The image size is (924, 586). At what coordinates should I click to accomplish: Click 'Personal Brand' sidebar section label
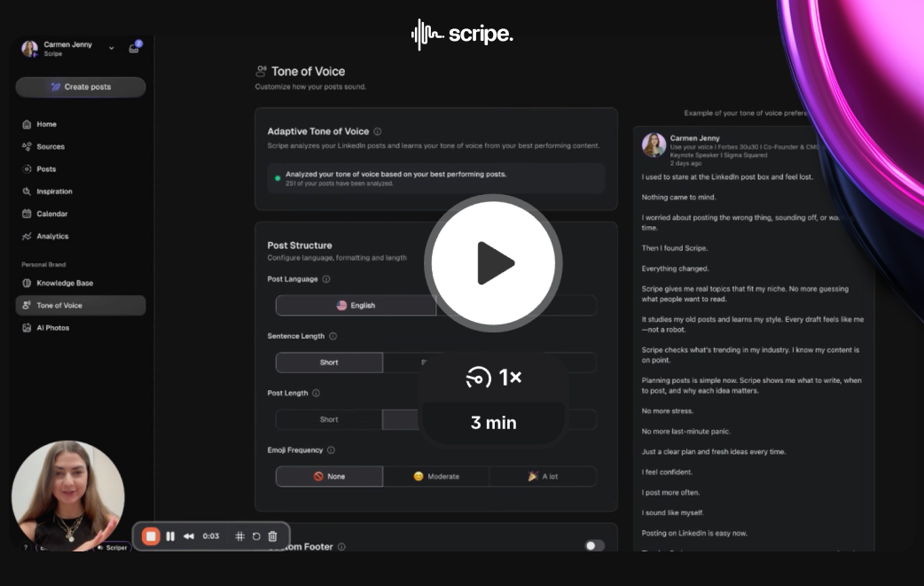coord(43,264)
